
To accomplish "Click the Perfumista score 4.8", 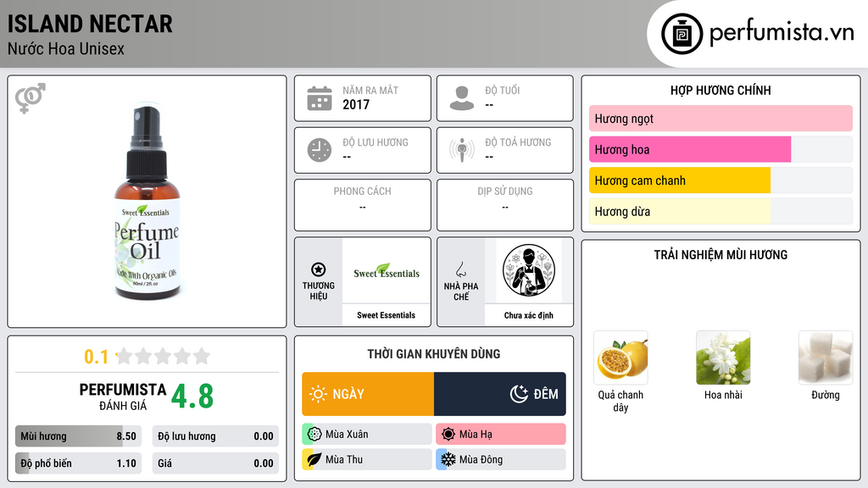I will tap(192, 396).
